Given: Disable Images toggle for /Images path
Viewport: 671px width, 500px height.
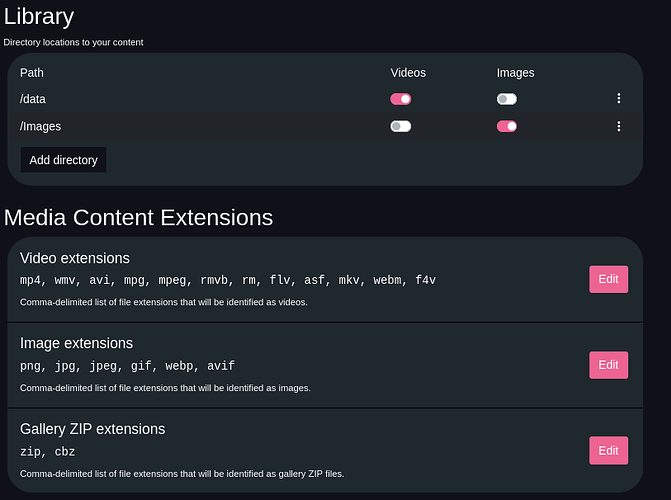Looking at the screenshot, I should point(507,126).
